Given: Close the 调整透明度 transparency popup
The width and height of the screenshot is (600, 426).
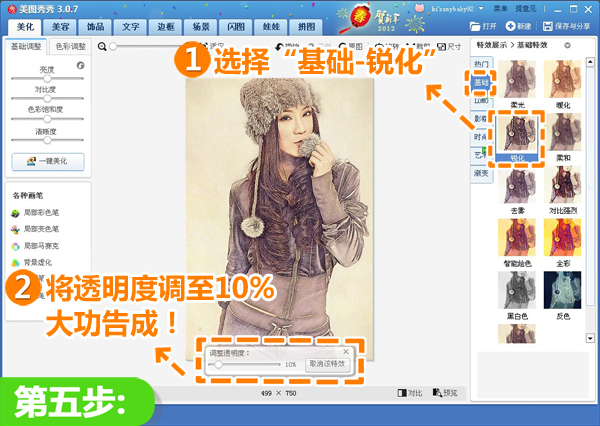Looking at the screenshot, I should (x=346, y=351).
